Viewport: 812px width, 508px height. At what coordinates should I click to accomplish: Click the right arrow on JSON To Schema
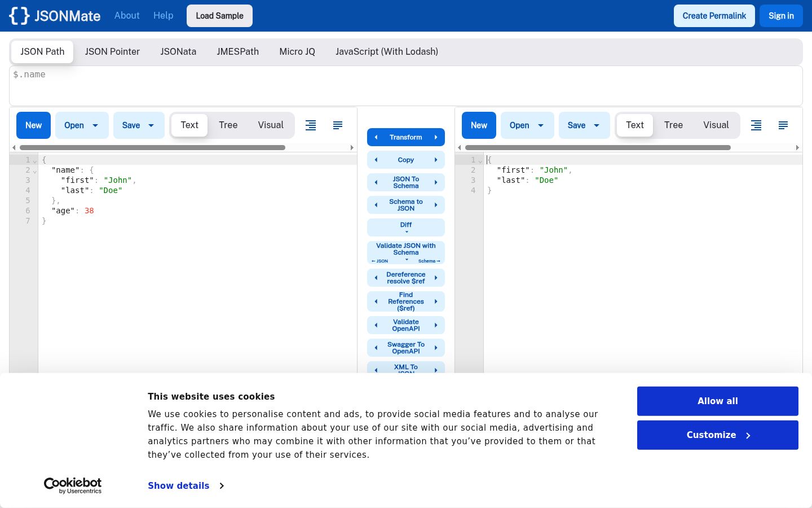coord(436,182)
